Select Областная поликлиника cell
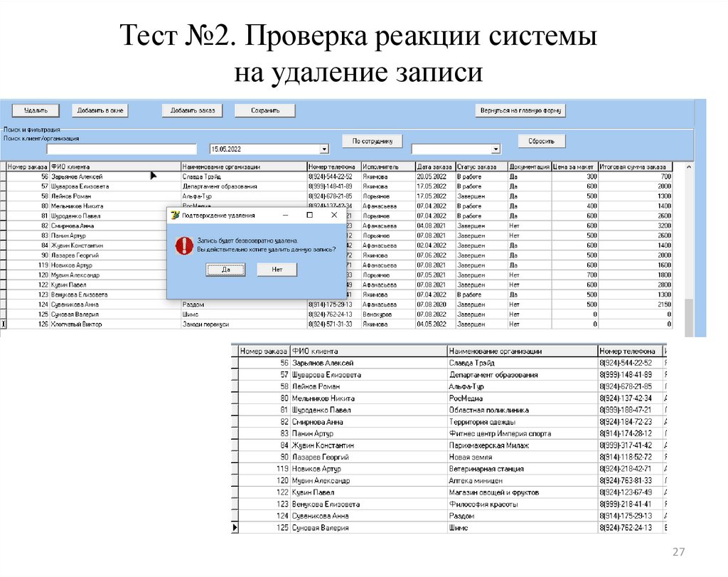The image size is (728, 577). [x=523, y=411]
